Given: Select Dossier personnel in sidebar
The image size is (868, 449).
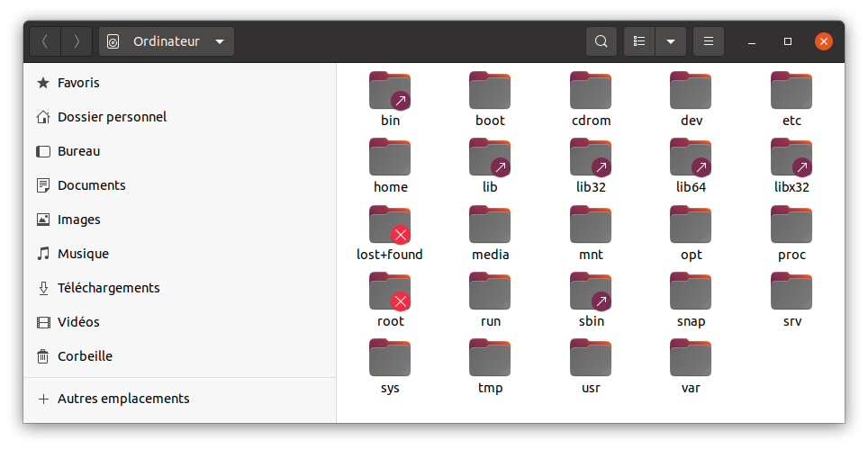Looking at the screenshot, I should tap(112, 117).
